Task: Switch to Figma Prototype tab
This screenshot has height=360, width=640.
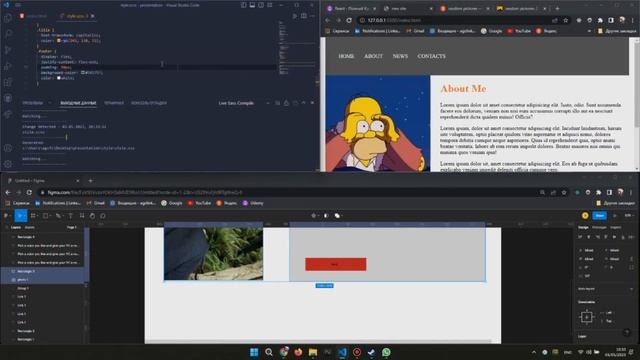Action: [x=599, y=227]
